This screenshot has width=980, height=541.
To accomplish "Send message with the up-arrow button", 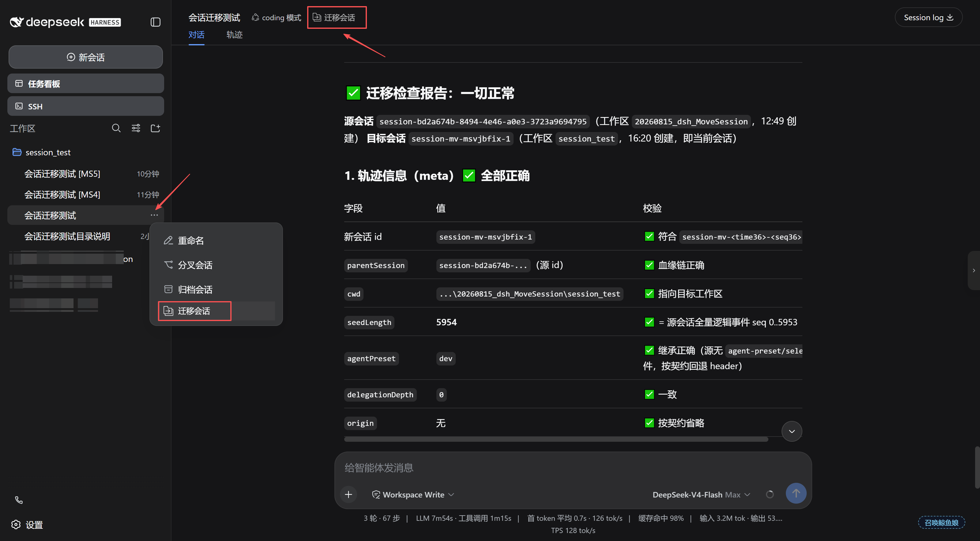I will (x=796, y=494).
